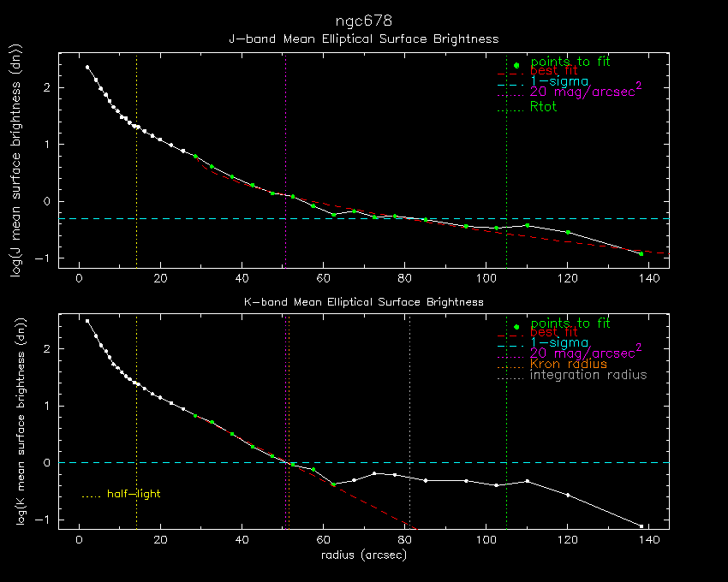This screenshot has height=582, width=728.
Task: Click the 'K-band Mean Elliptical Surface Brightness' heading
Action: click(x=363, y=302)
